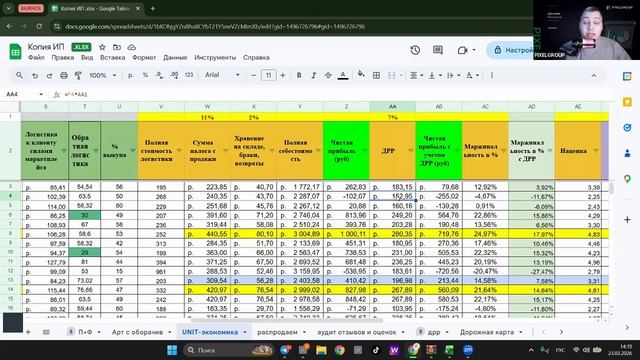Click the move to folder icon
640x360 pixels.
coord(117,47)
